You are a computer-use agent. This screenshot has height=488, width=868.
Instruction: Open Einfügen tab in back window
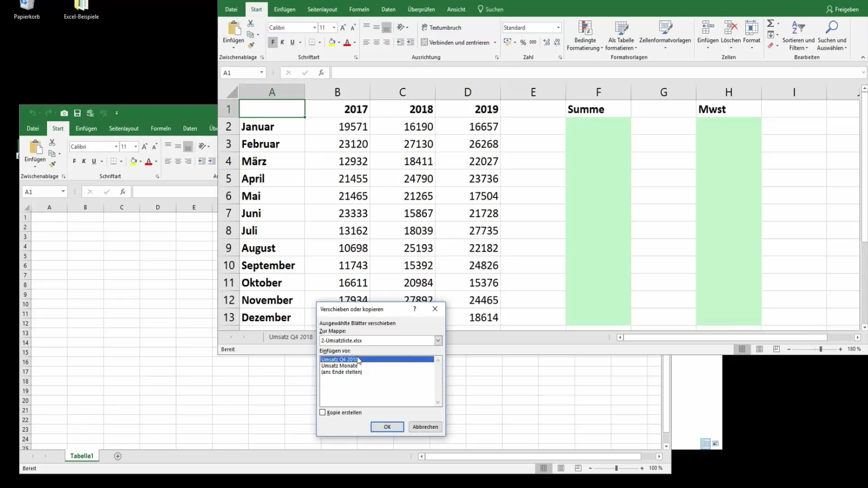[86, 129]
